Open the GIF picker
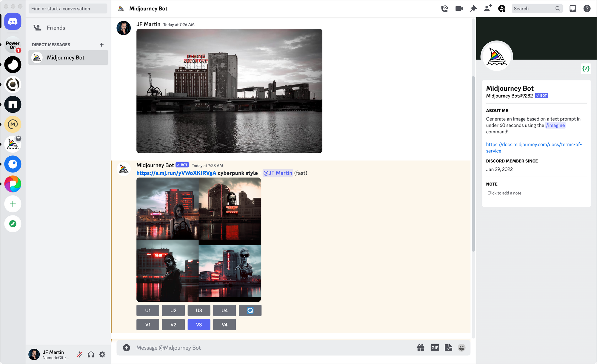This screenshot has width=597, height=364. click(x=435, y=348)
